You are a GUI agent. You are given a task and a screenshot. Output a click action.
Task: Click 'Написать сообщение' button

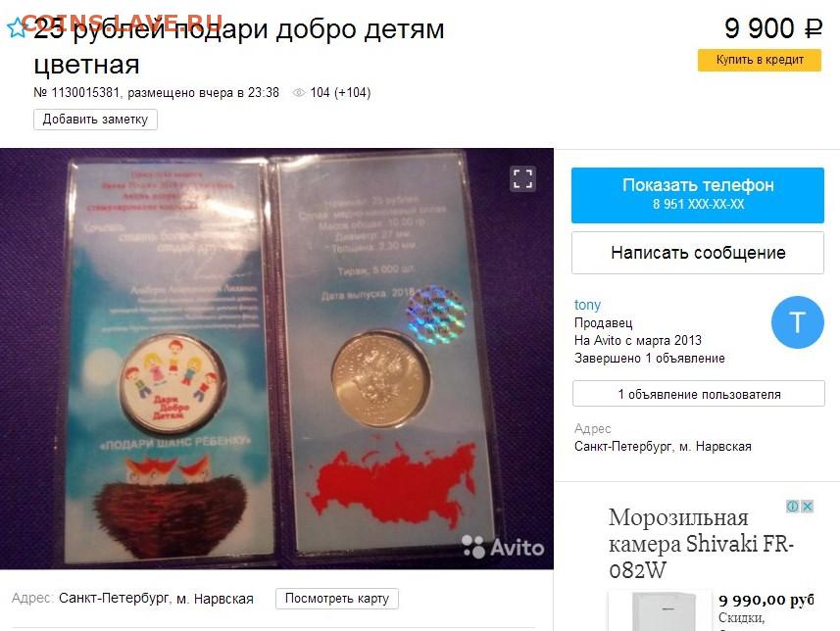(x=698, y=252)
